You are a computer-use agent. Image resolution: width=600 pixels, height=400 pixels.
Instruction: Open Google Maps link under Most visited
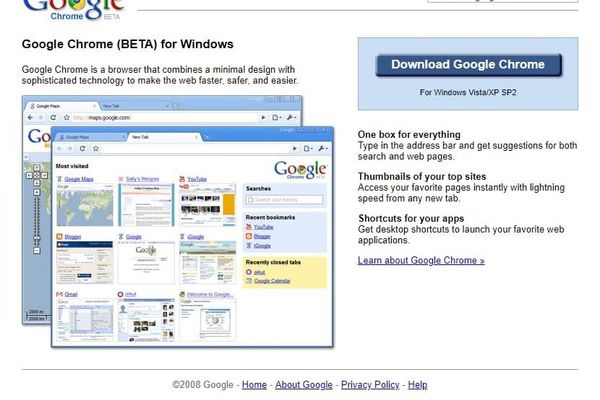pyautogui.click(x=79, y=179)
